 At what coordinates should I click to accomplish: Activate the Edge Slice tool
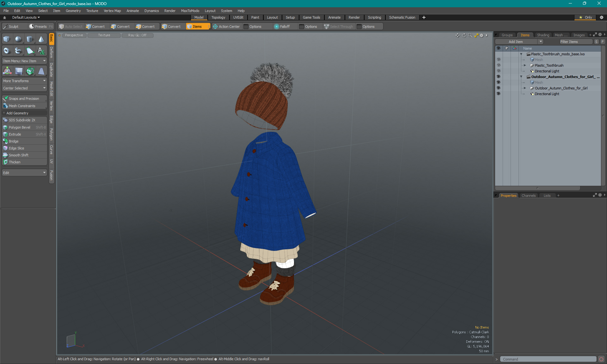click(x=24, y=148)
